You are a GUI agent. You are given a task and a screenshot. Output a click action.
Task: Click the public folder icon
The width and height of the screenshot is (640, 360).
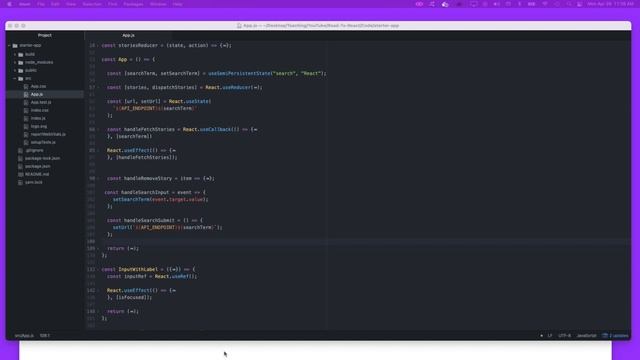click(21, 70)
